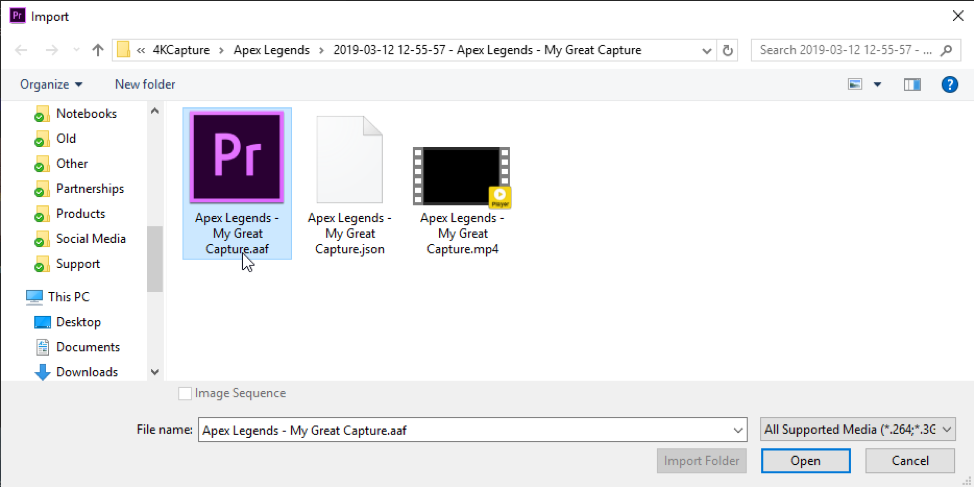This screenshot has height=487, width=974.
Task: Toggle the preview pane icon
Action: click(x=911, y=85)
